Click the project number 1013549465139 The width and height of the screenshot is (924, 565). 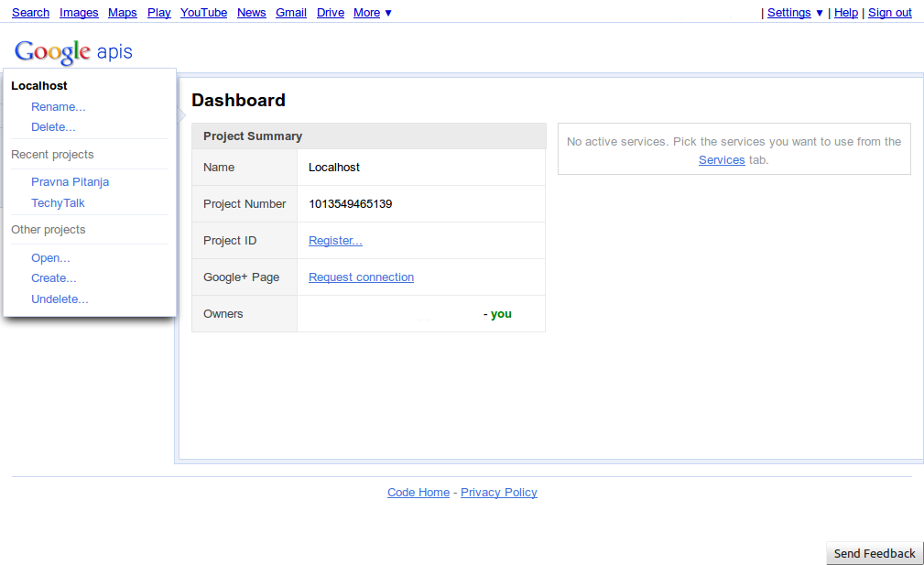(350, 204)
